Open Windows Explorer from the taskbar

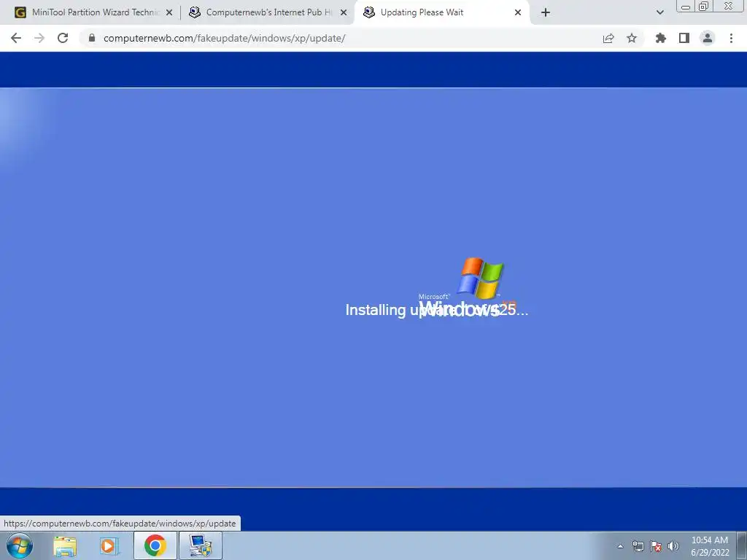(65, 545)
